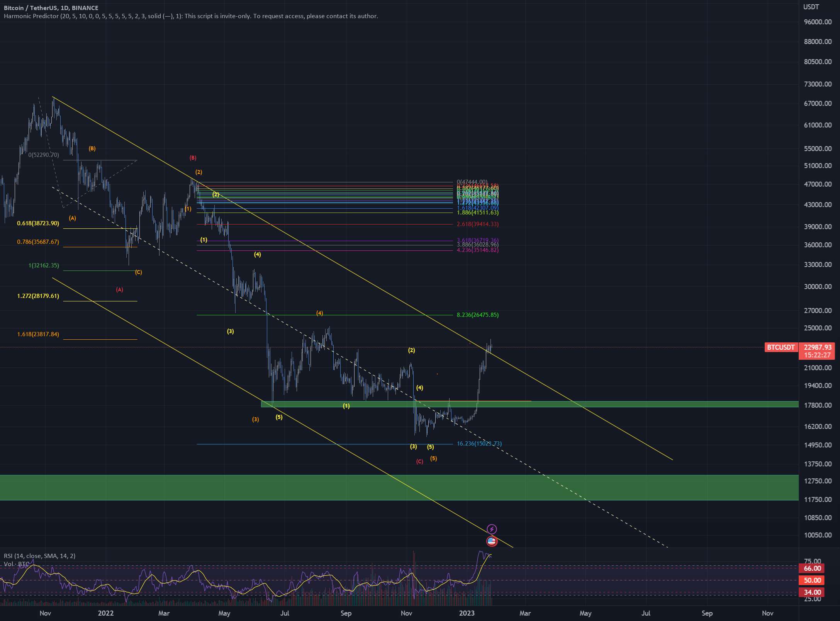Viewport: 840px width, 621px height.
Task: Select the 0(52290.70) Fibonacci label
Action: (44, 155)
